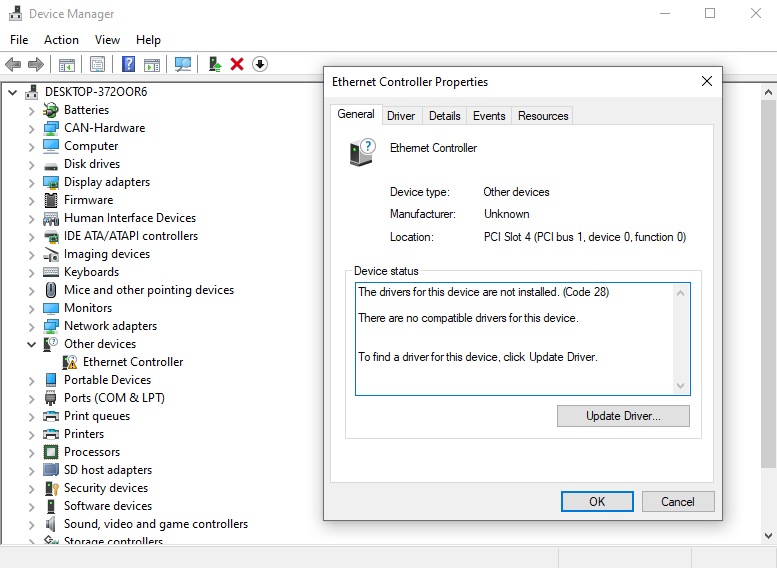
Task: Click the Security devices key icon
Action: click(x=52, y=488)
